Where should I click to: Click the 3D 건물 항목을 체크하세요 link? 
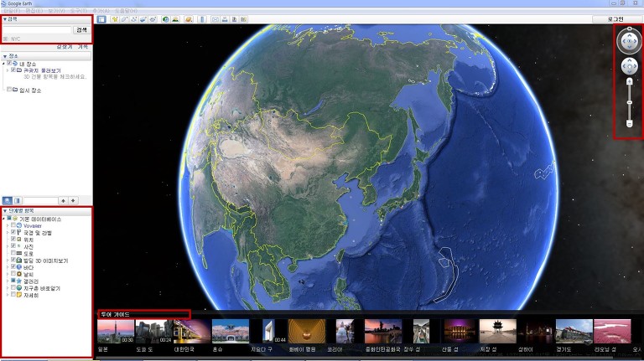(x=55, y=77)
